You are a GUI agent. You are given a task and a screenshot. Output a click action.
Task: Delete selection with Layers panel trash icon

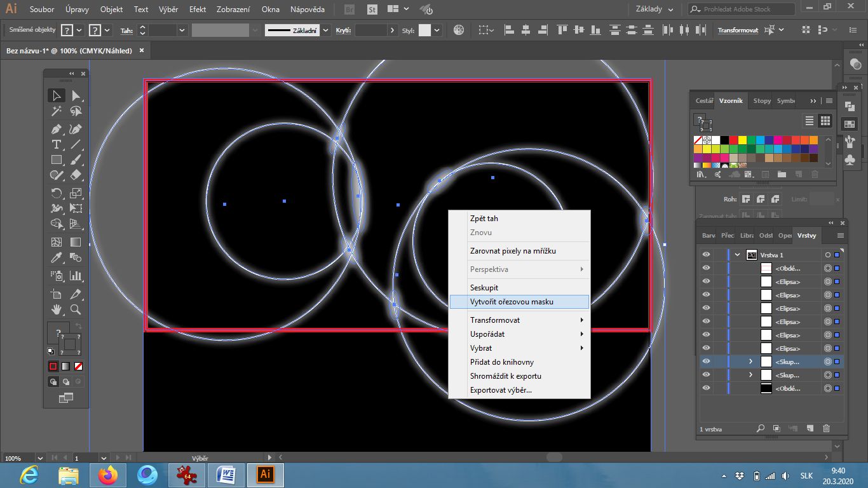826,429
